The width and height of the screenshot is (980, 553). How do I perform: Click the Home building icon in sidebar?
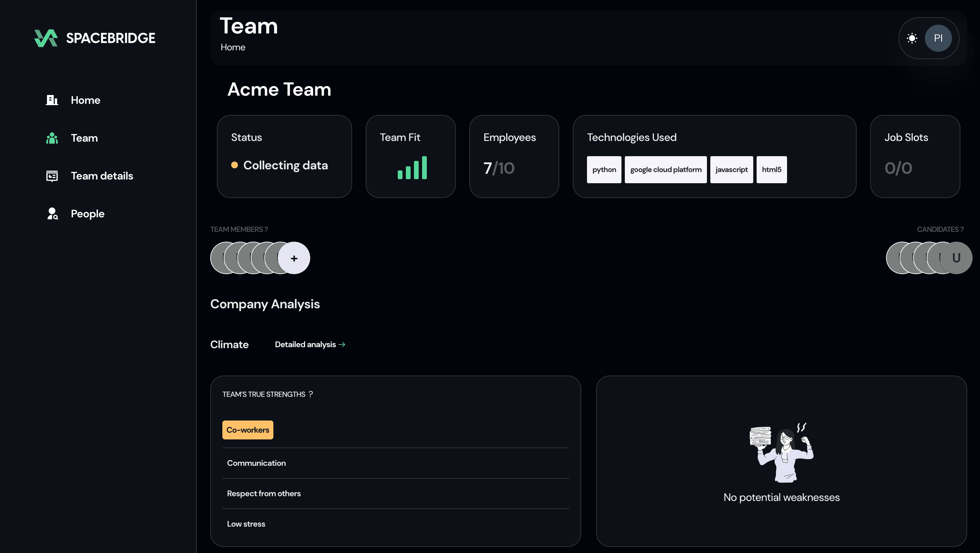coord(52,100)
